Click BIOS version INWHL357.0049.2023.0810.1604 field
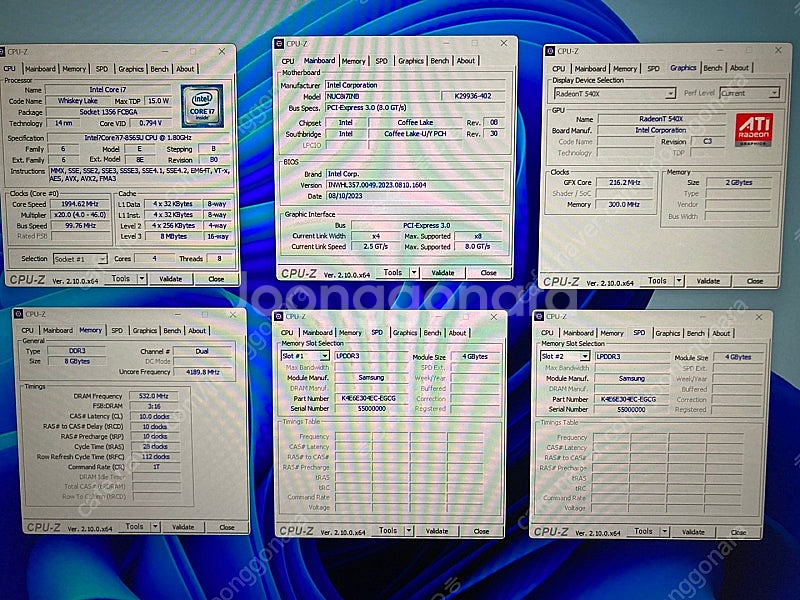This screenshot has width=800, height=600. pos(415,185)
